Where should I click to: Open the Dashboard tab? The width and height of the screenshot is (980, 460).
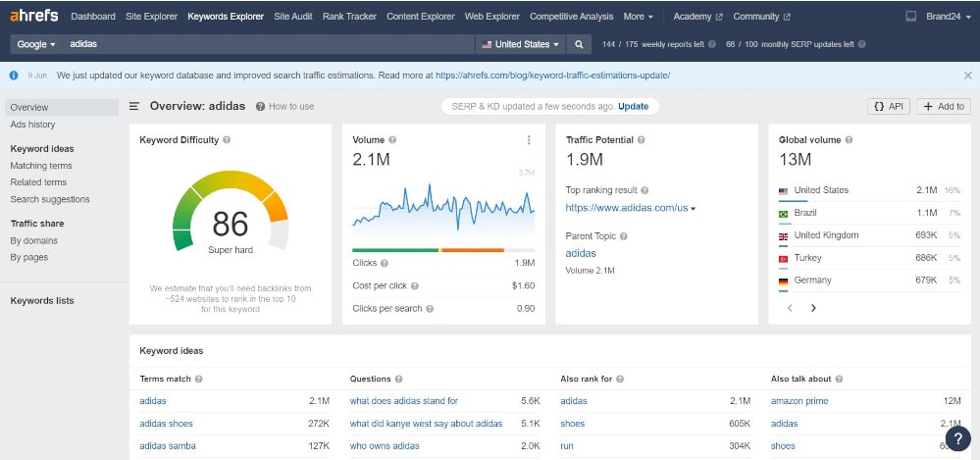pyautogui.click(x=93, y=17)
